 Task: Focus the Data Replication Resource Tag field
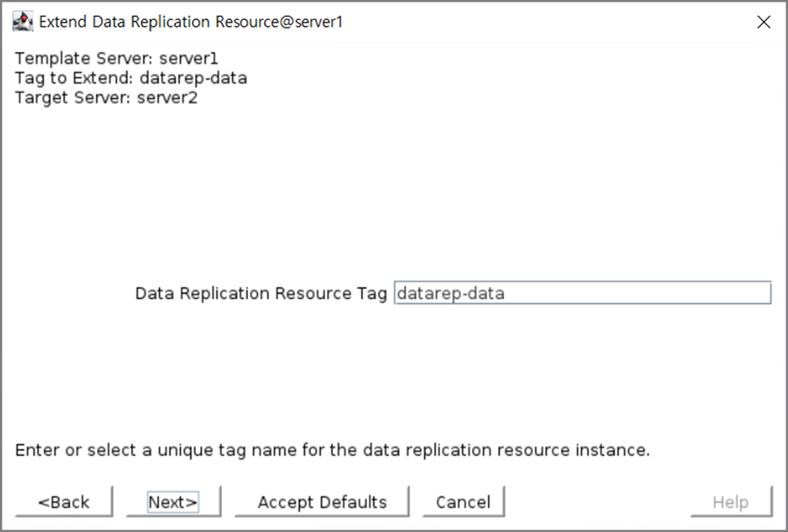[583, 293]
